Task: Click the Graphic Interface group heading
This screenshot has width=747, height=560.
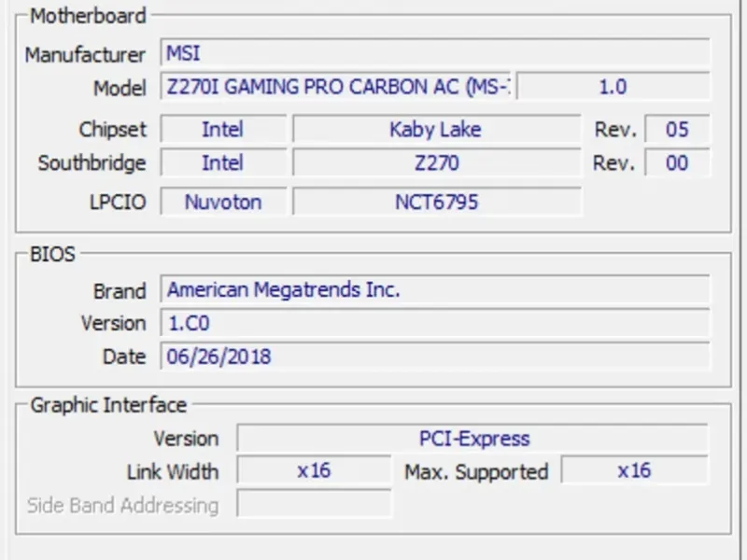Action: click(108, 405)
